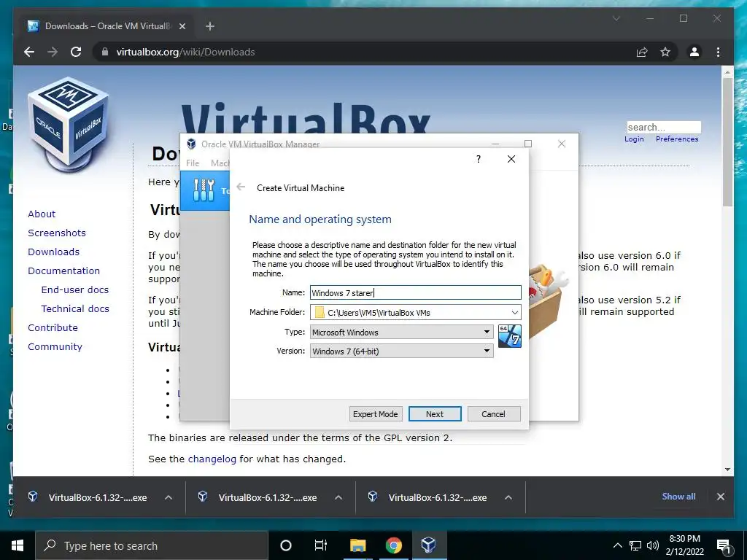This screenshot has width=747, height=560.
Task: Click the Login link on webpage
Action: coord(634,139)
